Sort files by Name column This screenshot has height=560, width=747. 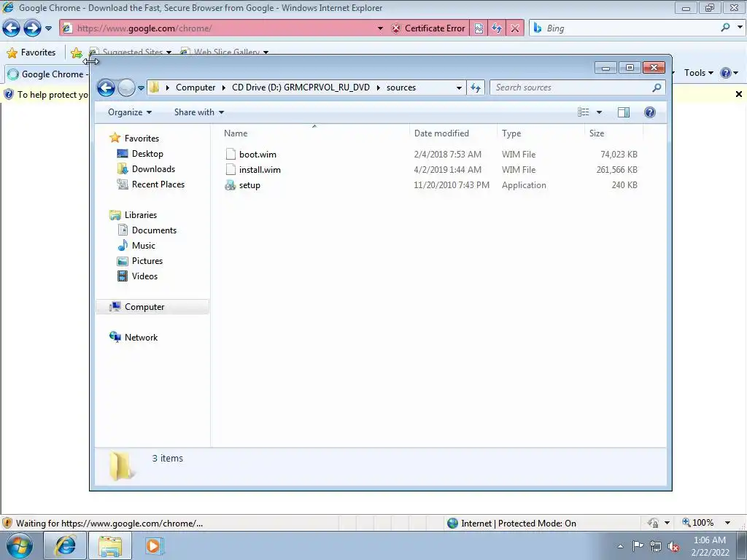pos(314,133)
